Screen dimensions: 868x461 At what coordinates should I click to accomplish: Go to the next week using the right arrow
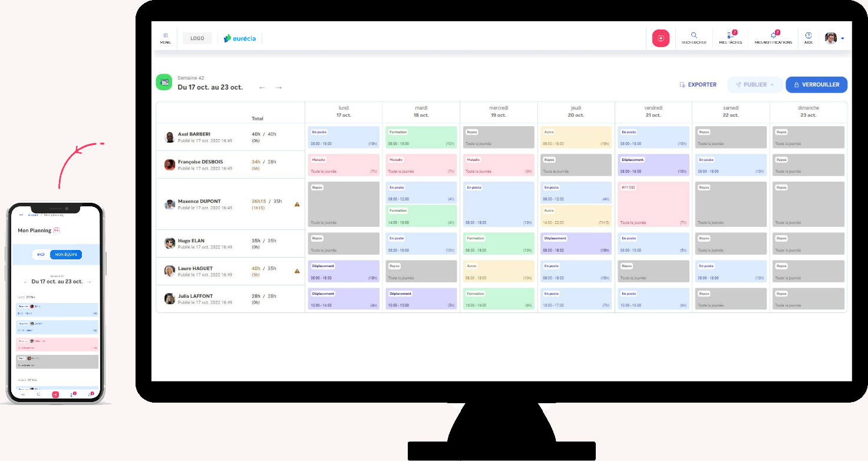[278, 87]
